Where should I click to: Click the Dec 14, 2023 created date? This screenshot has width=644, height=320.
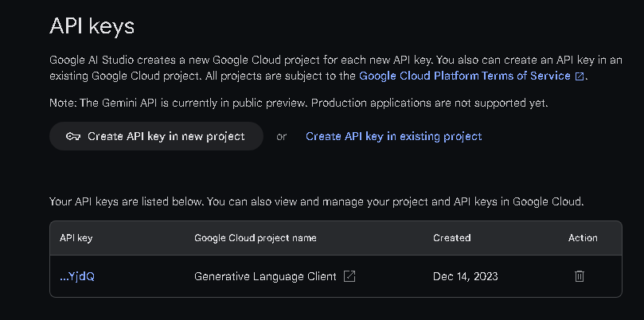[466, 276]
